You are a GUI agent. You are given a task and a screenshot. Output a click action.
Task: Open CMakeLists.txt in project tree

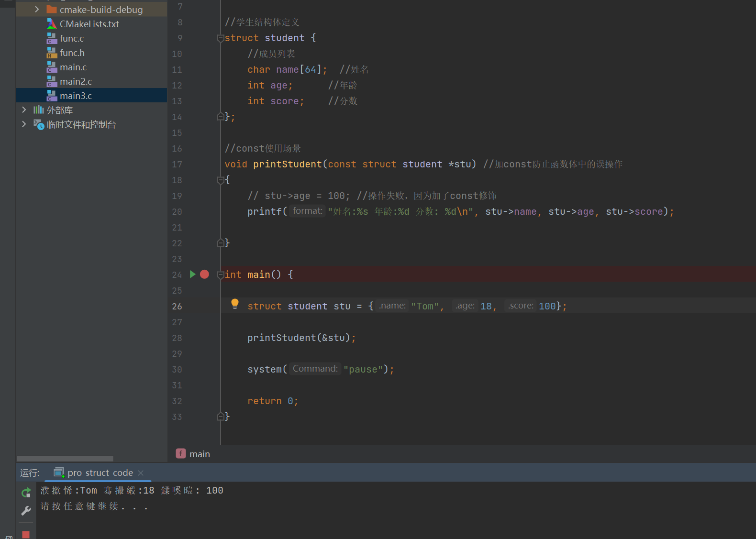pos(89,24)
